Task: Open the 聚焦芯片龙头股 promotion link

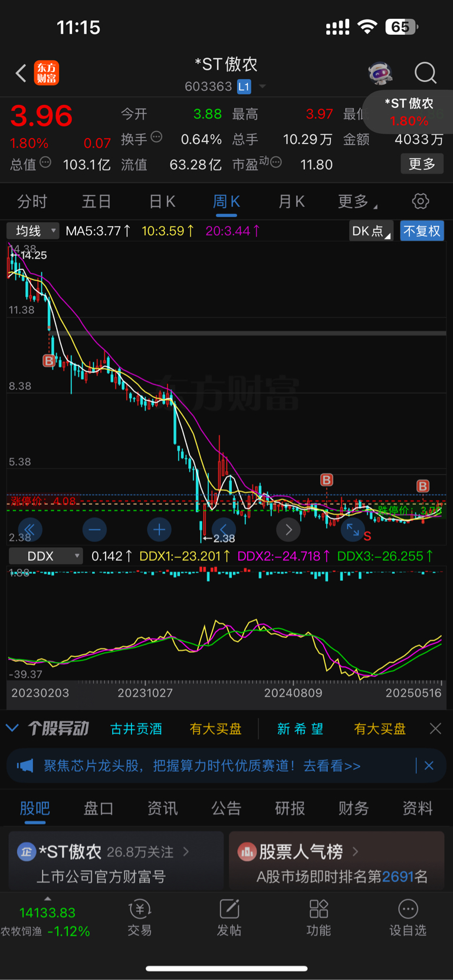Action: click(x=202, y=766)
